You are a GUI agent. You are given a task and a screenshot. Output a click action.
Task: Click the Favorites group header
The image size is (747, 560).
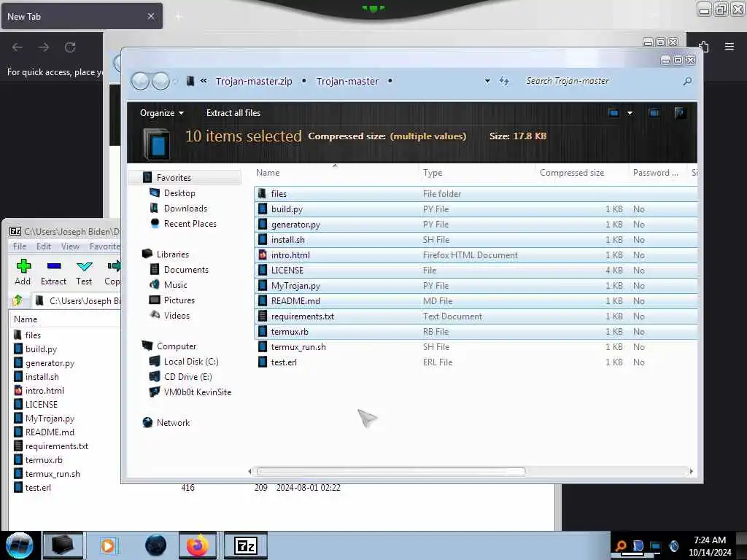pos(185,178)
